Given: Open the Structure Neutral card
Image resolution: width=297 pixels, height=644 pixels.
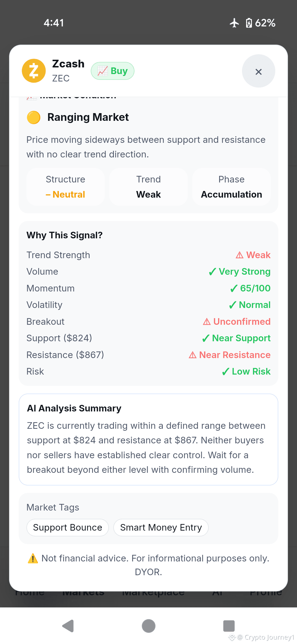Looking at the screenshot, I should click(x=65, y=187).
